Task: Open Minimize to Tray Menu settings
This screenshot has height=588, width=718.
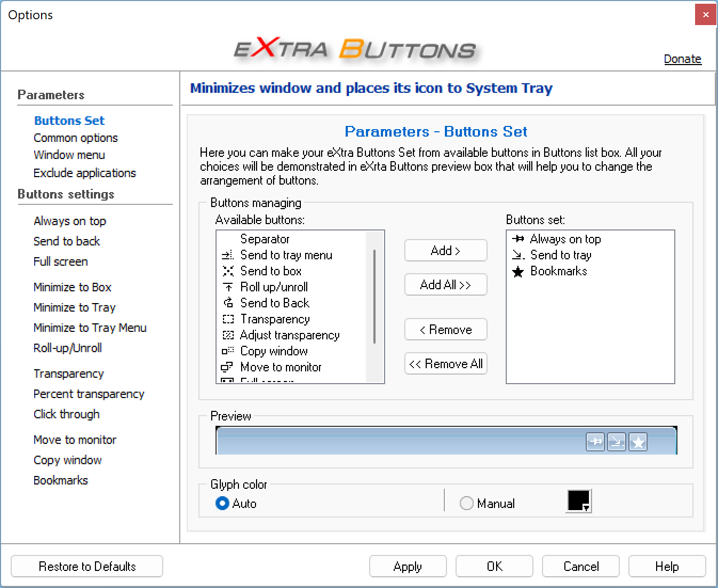Action: click(90, 328)
